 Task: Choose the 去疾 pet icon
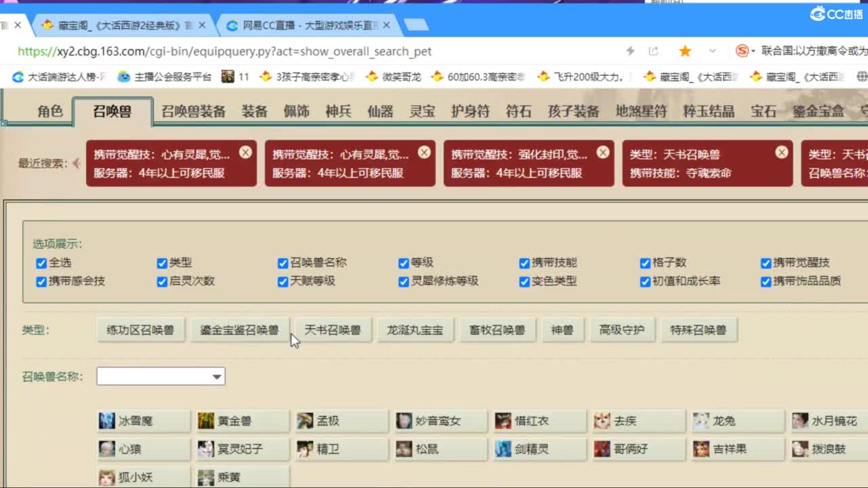click(601, 421)
